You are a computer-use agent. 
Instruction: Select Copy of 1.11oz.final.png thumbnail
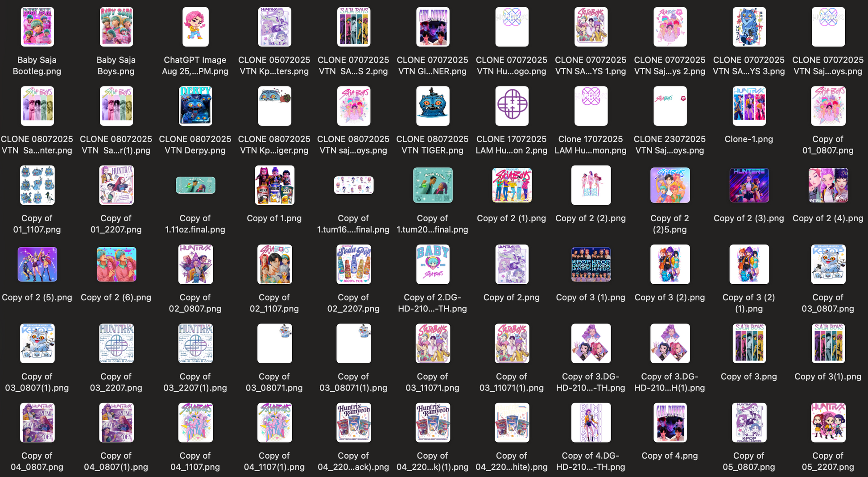[195, 185]
